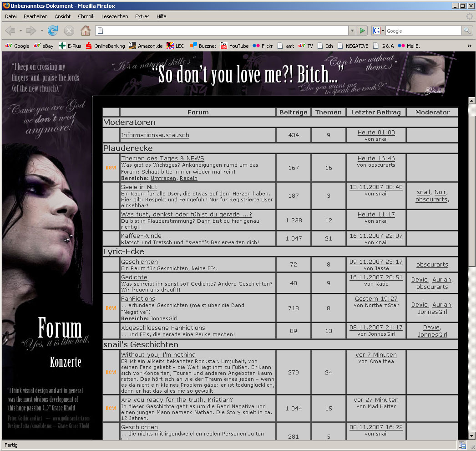Open Without you, I'm nothing forum
The height and width of the screenshot is (451, 476).
(158, 354)
